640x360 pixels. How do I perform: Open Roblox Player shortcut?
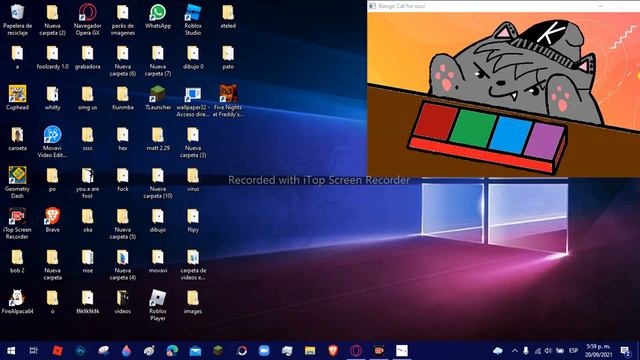click(158, 305)
